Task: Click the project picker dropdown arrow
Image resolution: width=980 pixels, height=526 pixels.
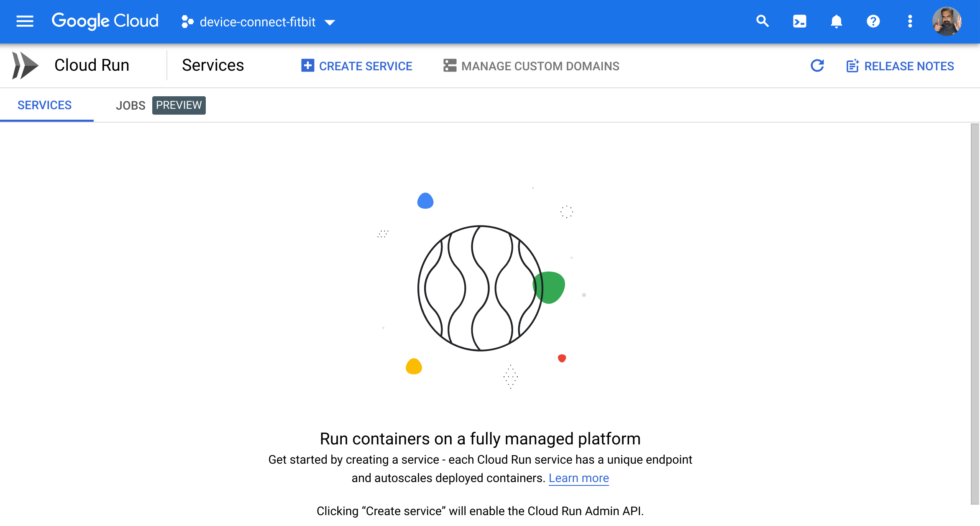Action: tap(330, 23)
